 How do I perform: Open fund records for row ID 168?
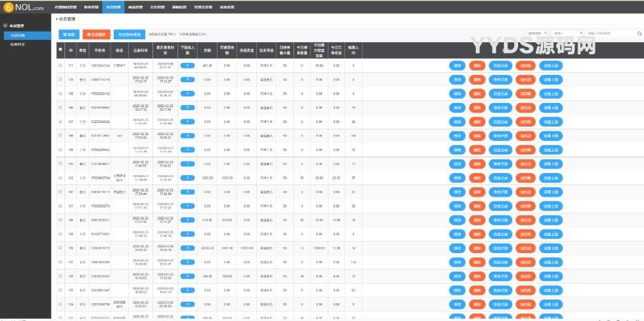(501, 107)
